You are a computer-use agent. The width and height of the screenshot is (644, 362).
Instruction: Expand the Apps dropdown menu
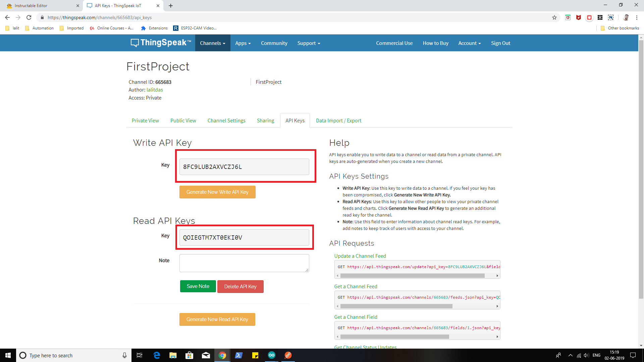tap(243, 43)
